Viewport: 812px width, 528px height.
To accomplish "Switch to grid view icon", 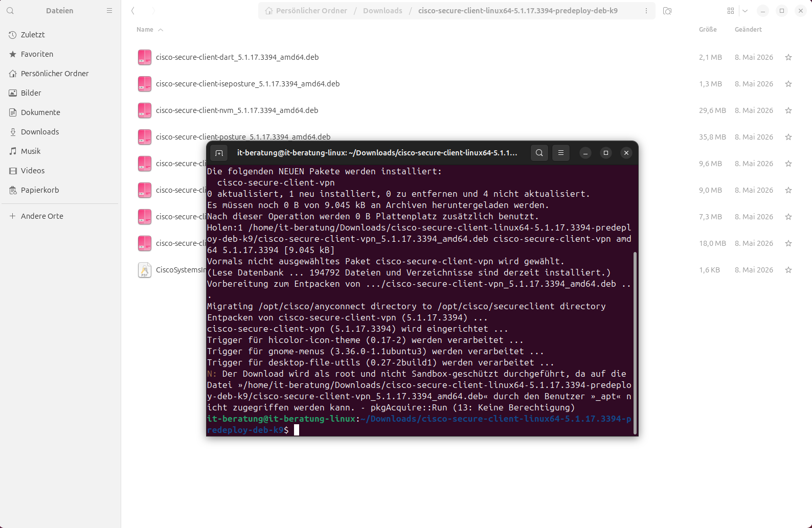I will coord(731,11).
